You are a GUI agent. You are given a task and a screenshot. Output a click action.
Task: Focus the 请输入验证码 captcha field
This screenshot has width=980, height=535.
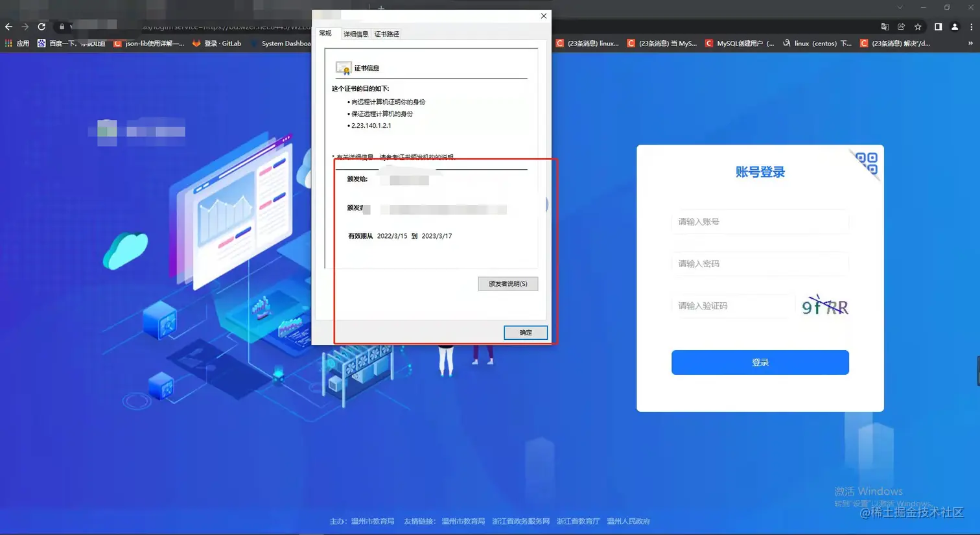coord(733,306)
